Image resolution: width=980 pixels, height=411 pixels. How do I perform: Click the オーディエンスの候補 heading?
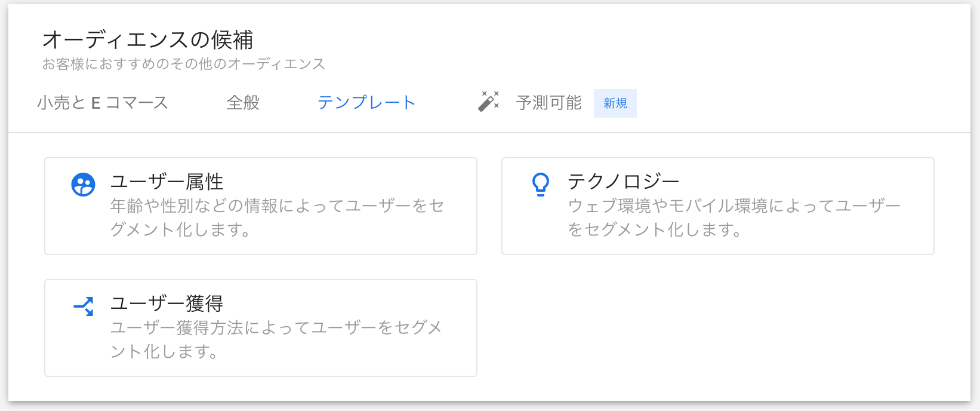click(147, 40)
